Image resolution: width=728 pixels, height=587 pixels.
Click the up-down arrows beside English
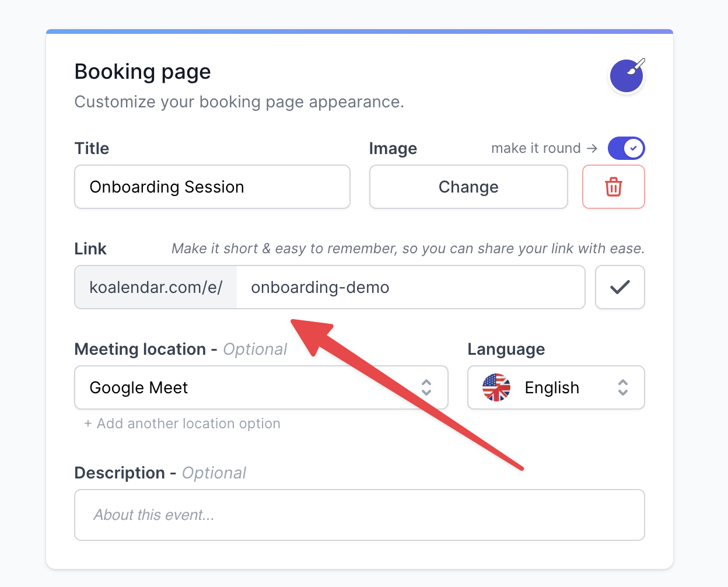(x=623, y=387)
